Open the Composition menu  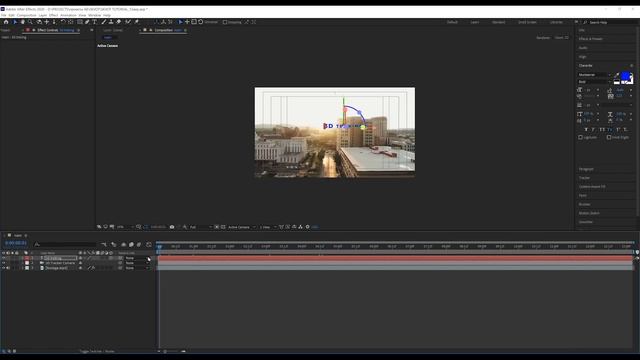click(x=27, y=15)
